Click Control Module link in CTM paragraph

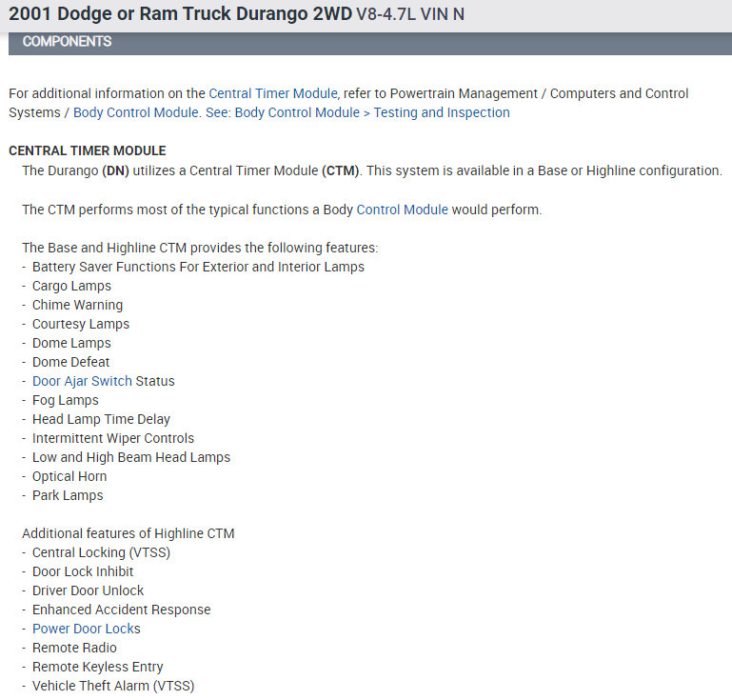click(402, 210)
